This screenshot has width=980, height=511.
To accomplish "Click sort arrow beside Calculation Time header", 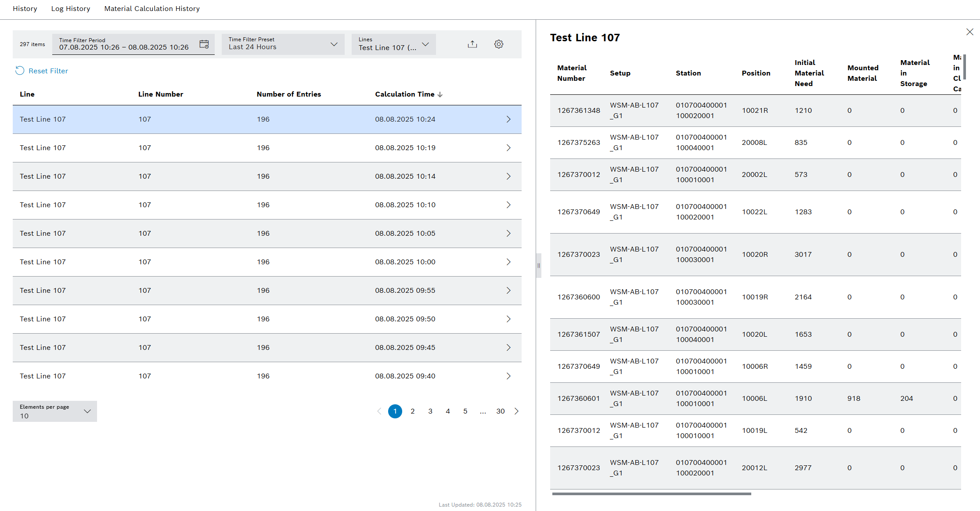I will 440,94.
